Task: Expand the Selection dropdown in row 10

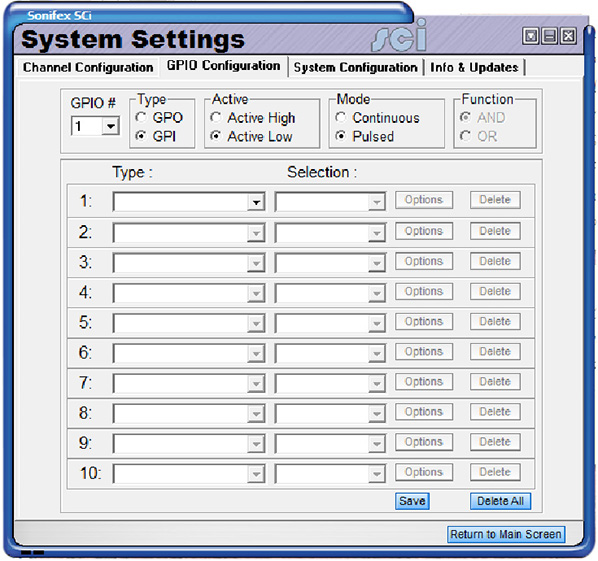Action: point(376,474)
